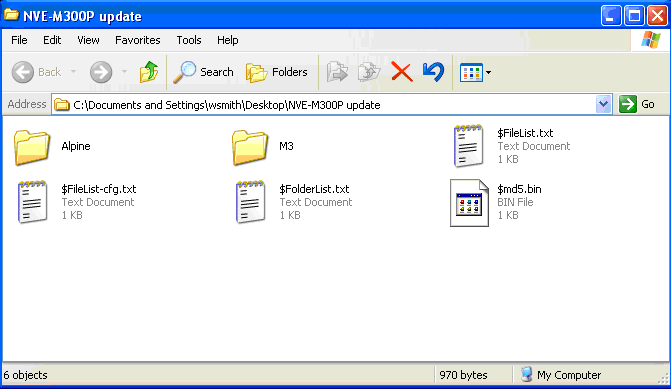
Task: Select the Alpine folder
Action: point(52,147)
